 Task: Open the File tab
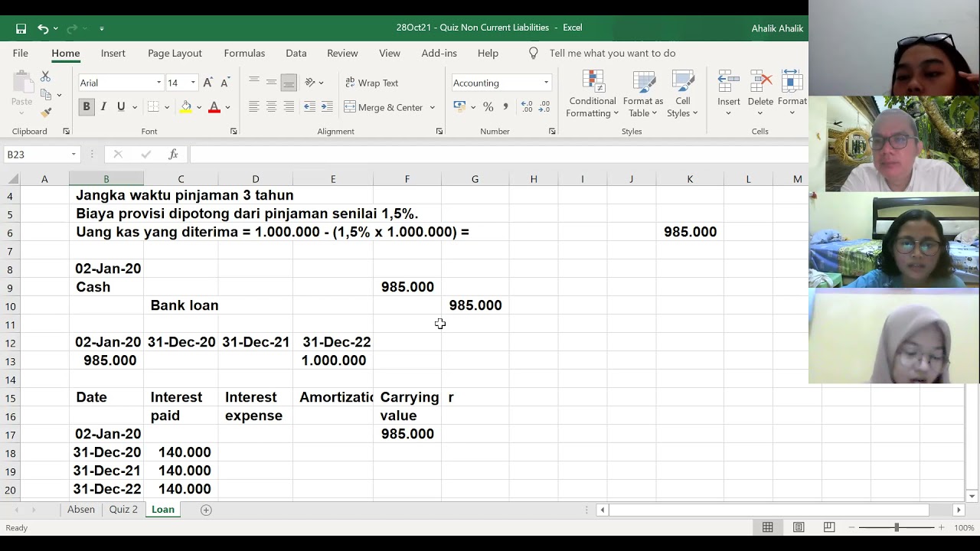click(x=21, y=53)
